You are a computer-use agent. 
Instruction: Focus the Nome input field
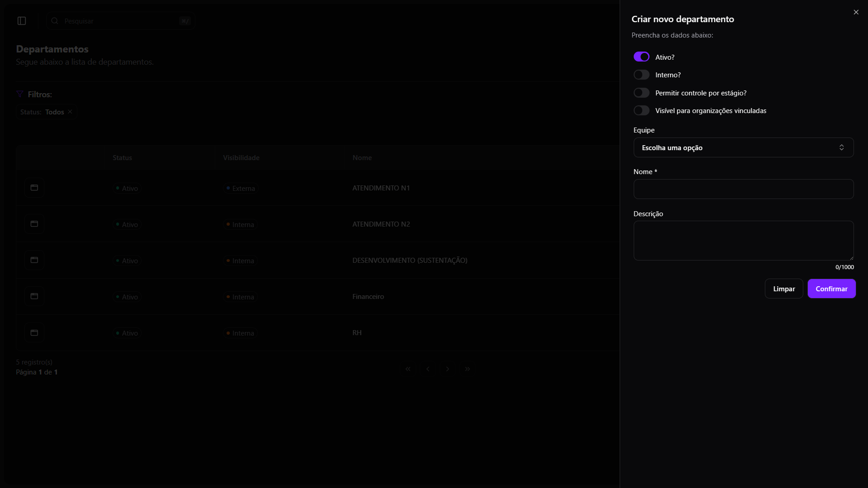pos(744,189)
